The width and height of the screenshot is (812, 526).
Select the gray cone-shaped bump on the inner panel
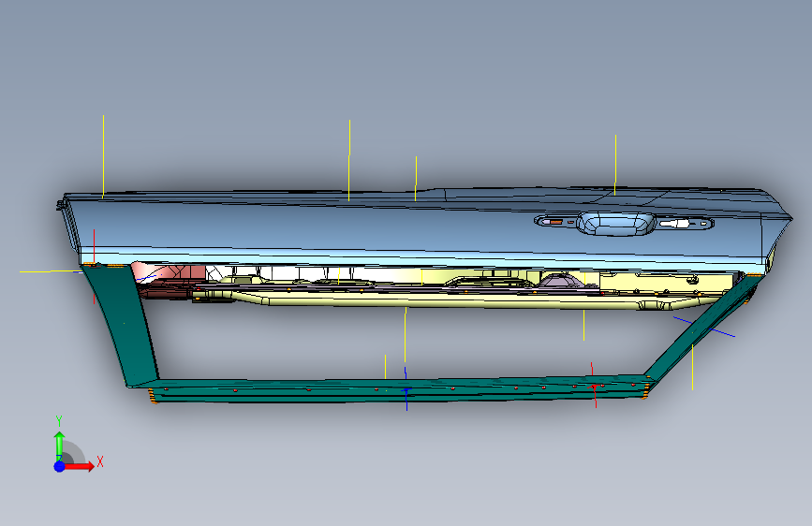pyautogui.click(x=559, y=280)
